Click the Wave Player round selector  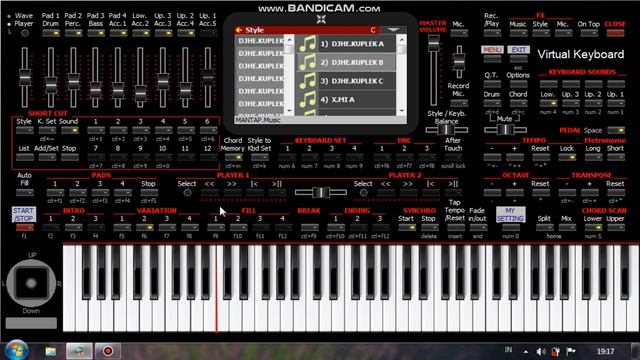[x=25, y=33]
